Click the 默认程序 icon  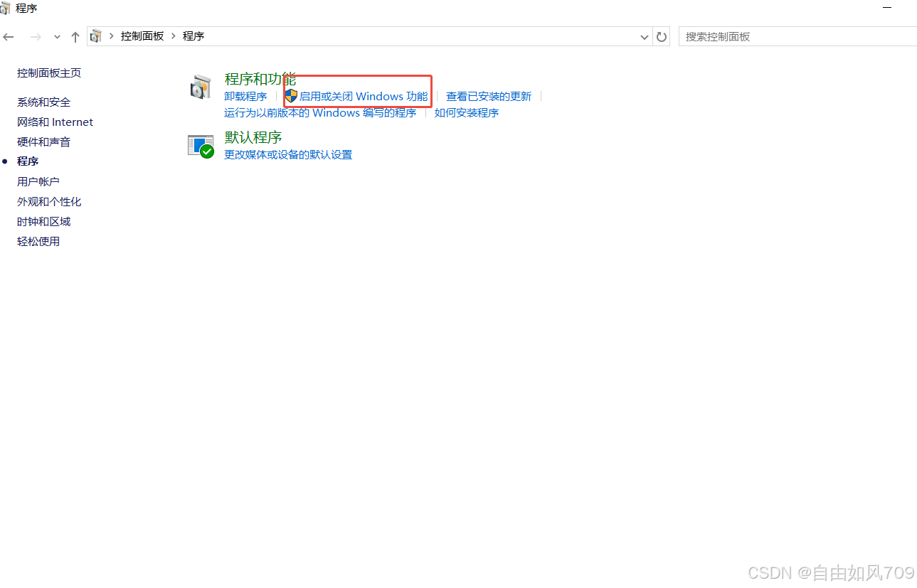201,146
